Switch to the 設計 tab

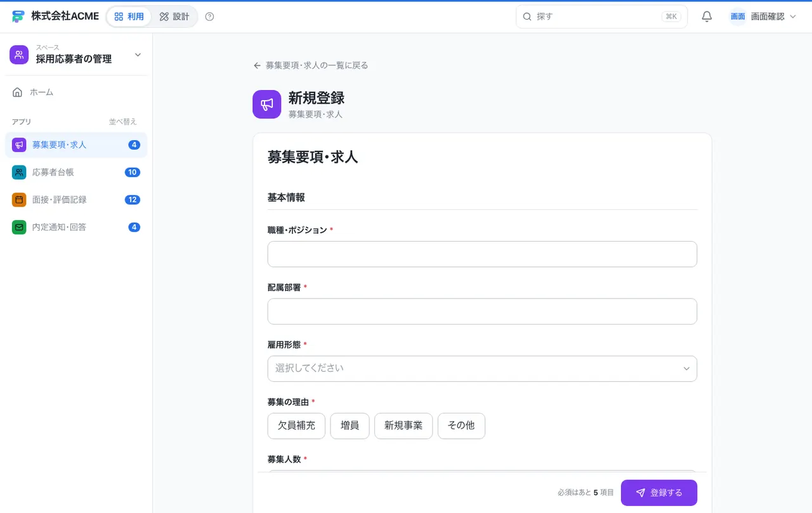174,16
